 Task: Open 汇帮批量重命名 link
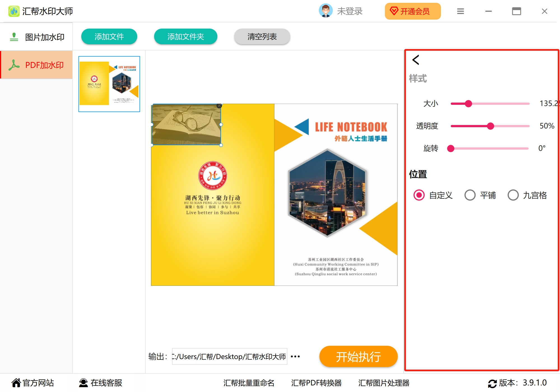pos(249,383)
